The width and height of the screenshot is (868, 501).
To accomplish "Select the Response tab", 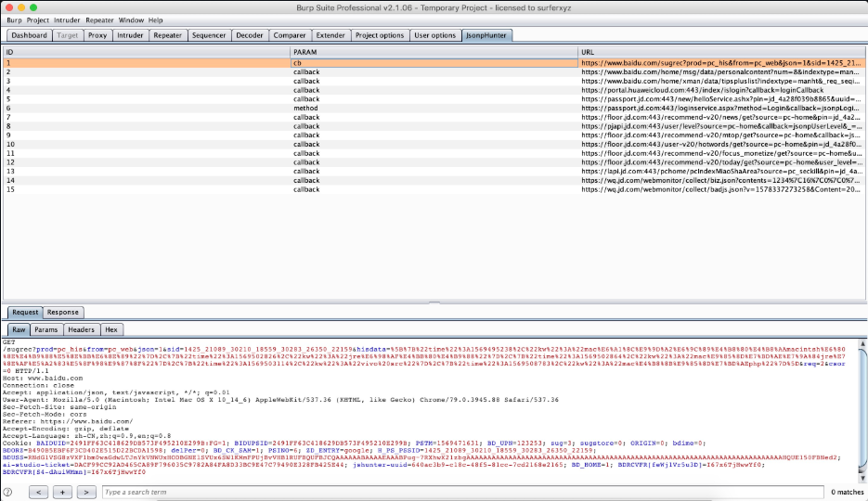I will coord(62,312).
